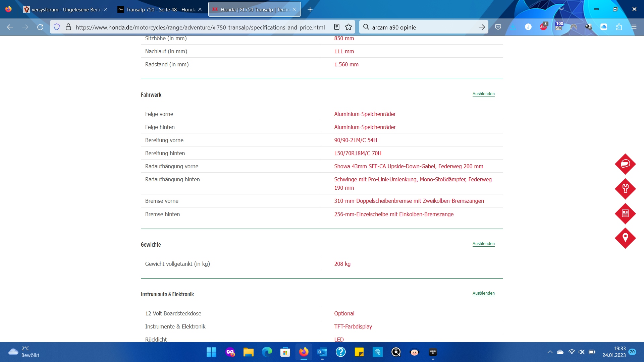The height and width of the screenshot is (362, 644).
Task: Open a new browser tab
Action: (x=310, y=9)
